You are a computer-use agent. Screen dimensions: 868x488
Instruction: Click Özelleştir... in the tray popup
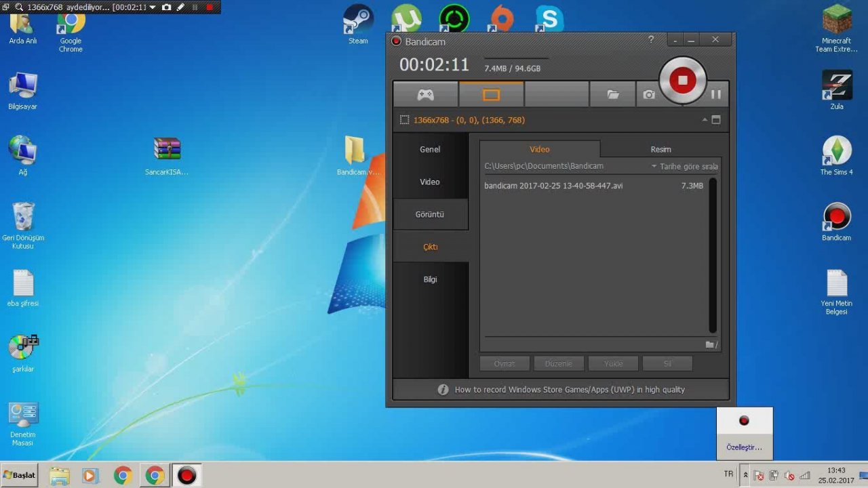point(744,447)
